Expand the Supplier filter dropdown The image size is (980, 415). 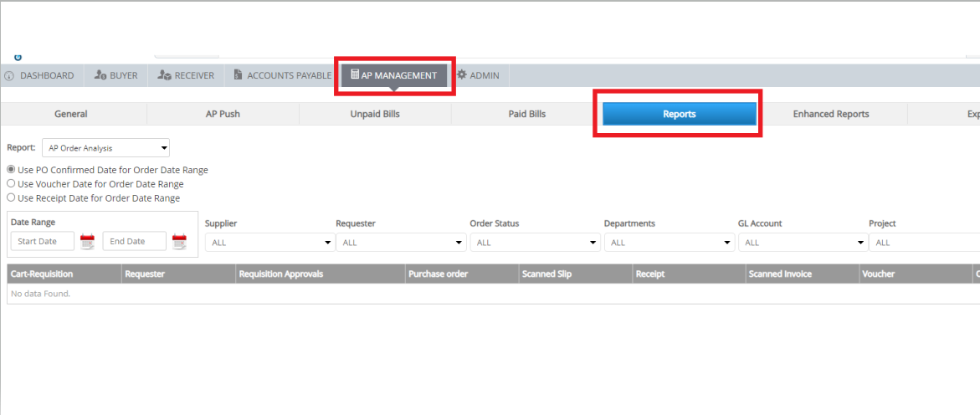(x=269, y=243)
